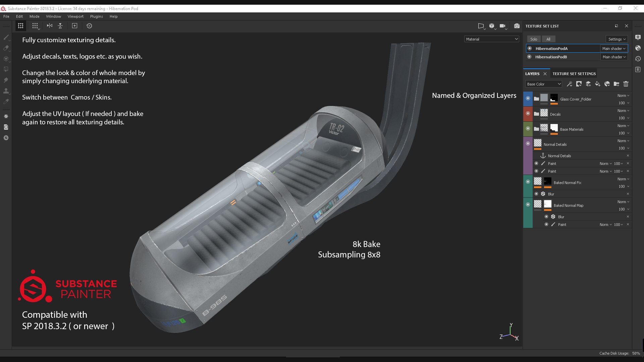
Task: Close the Texture Set List panel
Action: coord(627,26)
